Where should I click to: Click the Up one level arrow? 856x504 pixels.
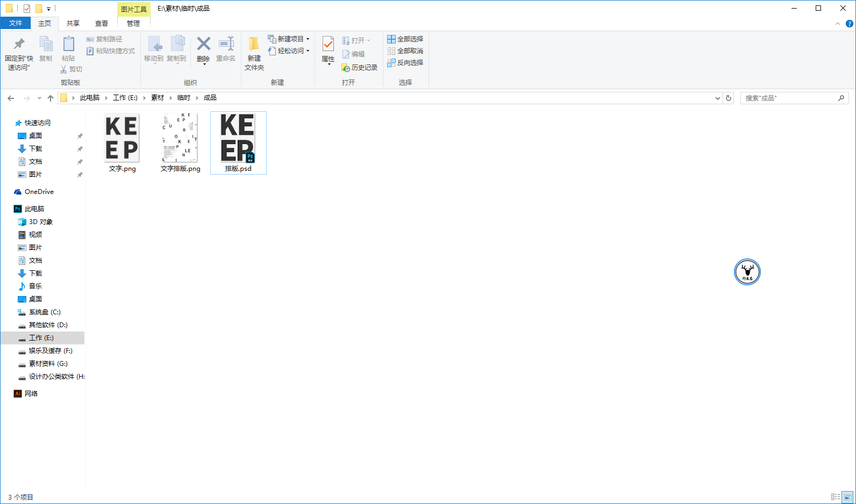pyautogui.click(x=51, y=98)
